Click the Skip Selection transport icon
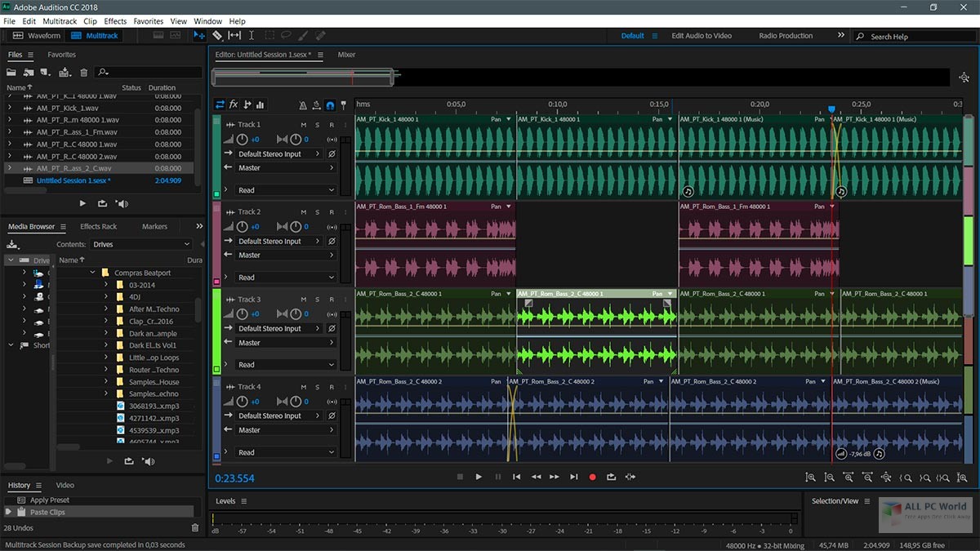Viewport: 980px width, 551px height. click(630, 477)
